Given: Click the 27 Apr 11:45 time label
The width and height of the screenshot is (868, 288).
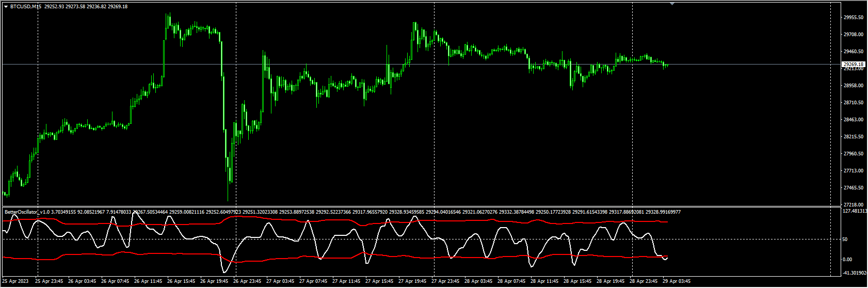Looking at the screenshot, I should 346,281.
